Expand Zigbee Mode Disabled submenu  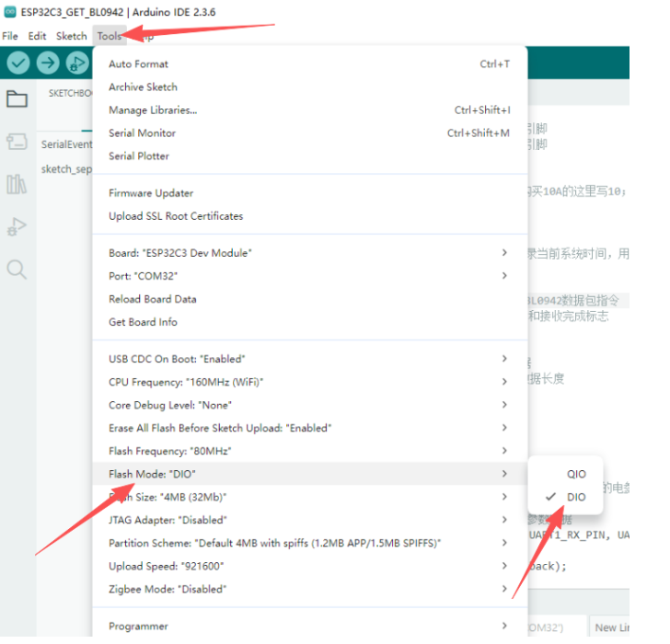tap(310, 590)
